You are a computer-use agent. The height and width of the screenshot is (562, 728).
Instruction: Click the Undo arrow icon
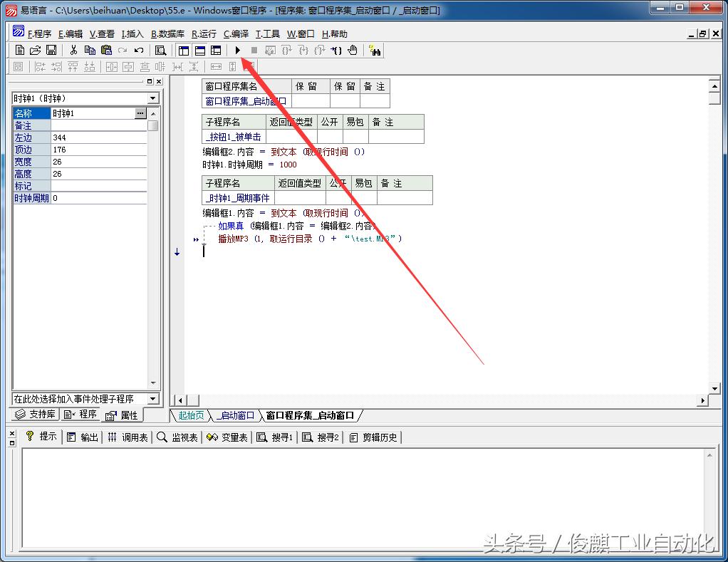(x=138, y=51)
